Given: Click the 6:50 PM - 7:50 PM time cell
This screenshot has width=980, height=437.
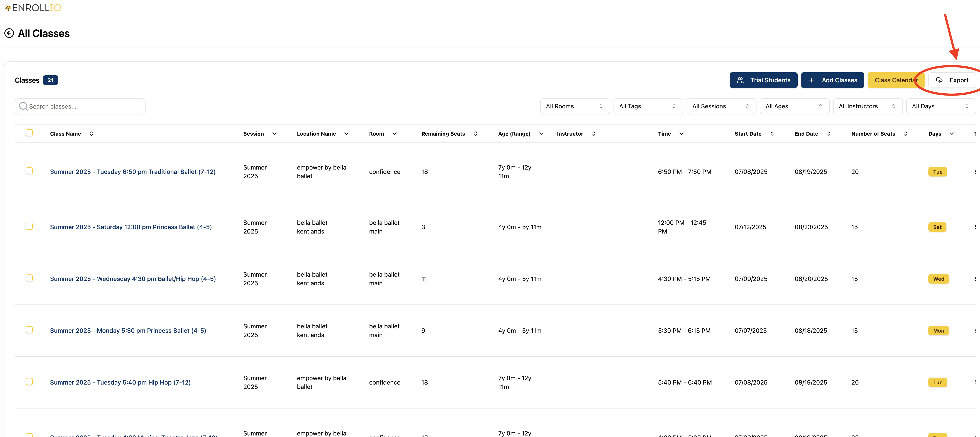Looking at the screenshot, I should [684, 172].
